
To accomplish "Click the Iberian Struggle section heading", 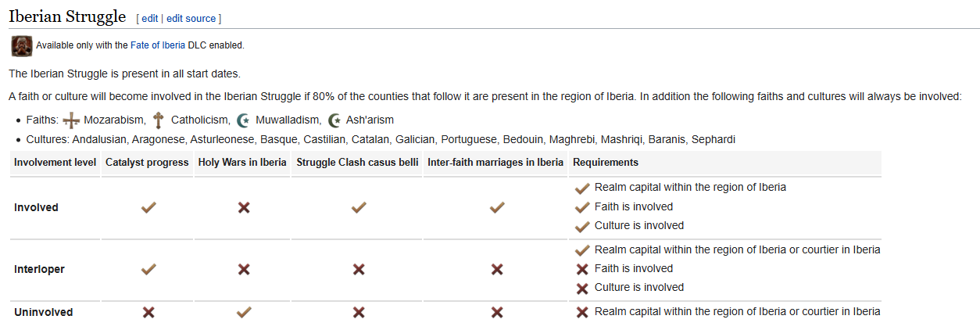I will pos(67,16).
